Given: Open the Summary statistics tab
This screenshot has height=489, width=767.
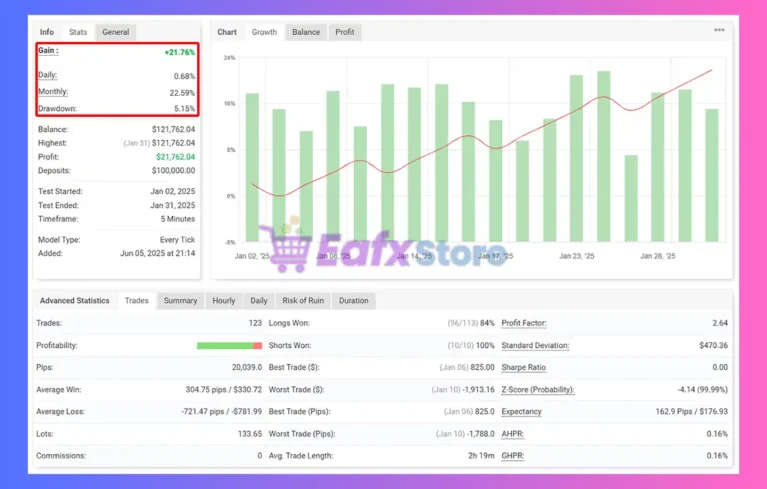Looking at the screenshot, I should [180, 300].
